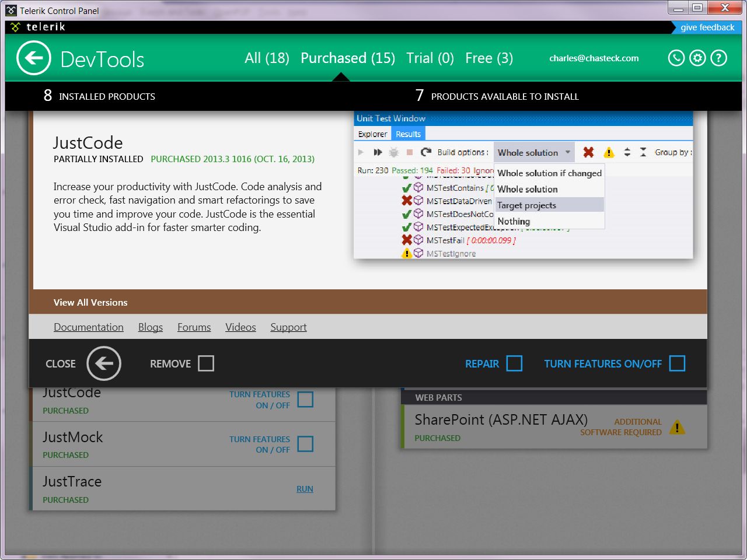Click the DevTools heading text
Viewport: 747px width, 560px height.
click(102, 59)
